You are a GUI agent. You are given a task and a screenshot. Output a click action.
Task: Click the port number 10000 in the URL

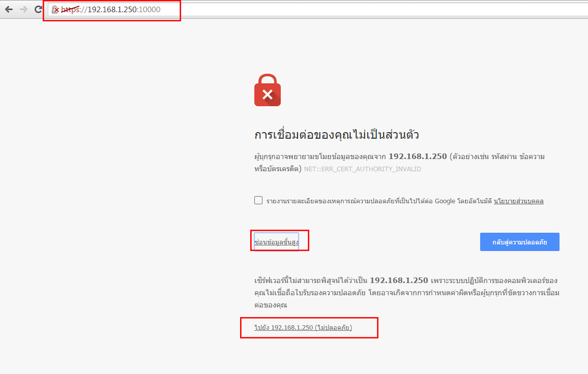pyautogui.click(x=150, y=10)
